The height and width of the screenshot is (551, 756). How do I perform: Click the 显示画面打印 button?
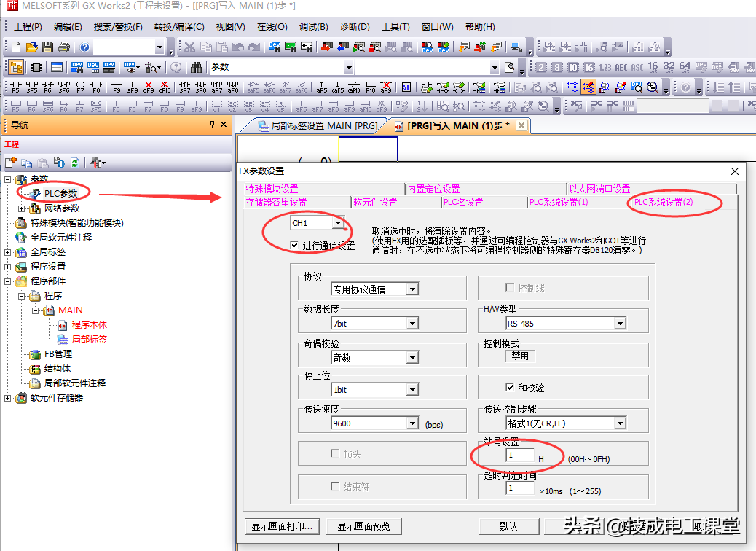click(x=282, y=526)
